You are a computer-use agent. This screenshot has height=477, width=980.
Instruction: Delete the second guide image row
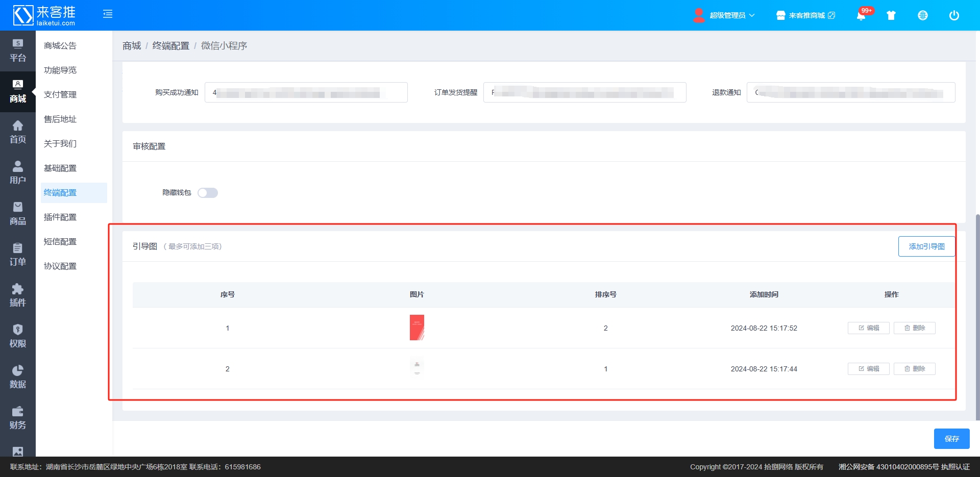tap(914, 369)
